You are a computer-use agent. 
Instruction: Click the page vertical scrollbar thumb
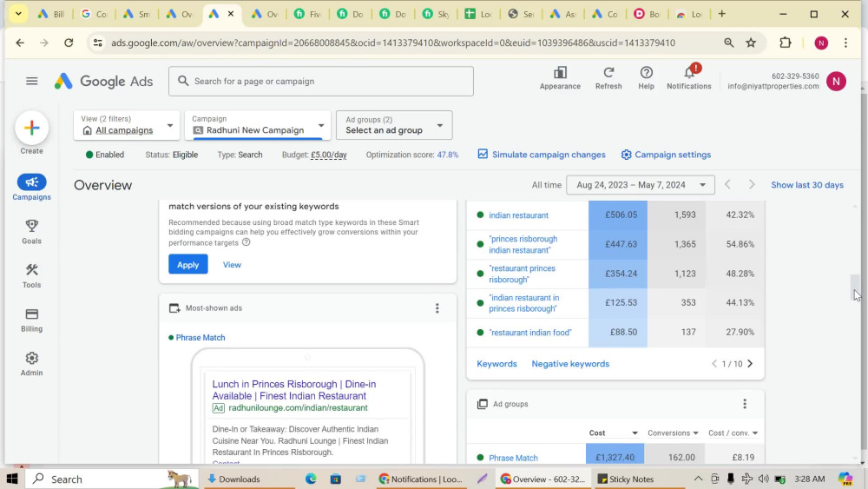(856, 287)
